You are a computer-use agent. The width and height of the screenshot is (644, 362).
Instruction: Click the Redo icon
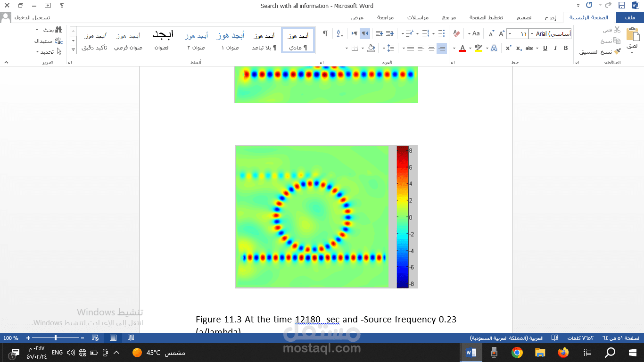(x=608, y=6)
